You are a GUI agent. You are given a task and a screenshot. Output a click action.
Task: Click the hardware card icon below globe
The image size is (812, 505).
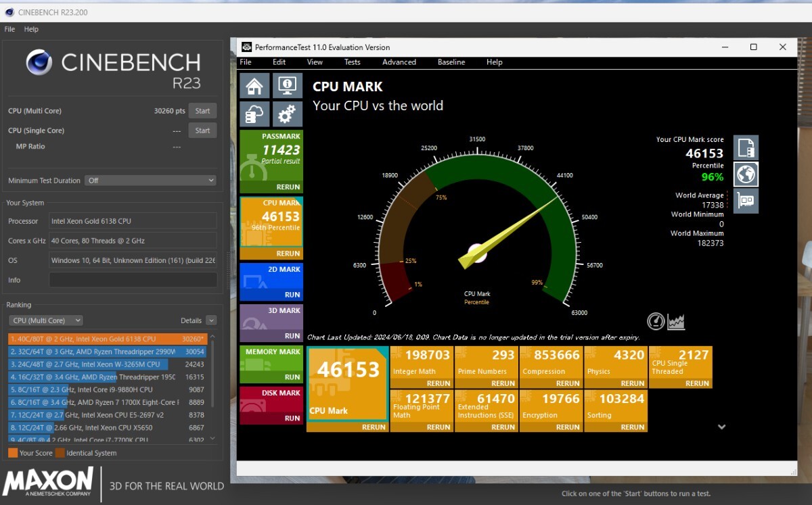point(746,201)
